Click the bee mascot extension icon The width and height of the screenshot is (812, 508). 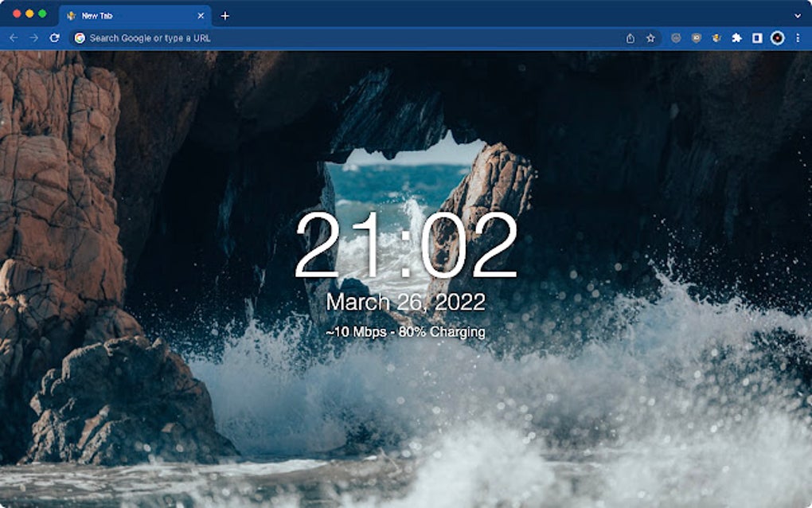[x=716, y=37]
